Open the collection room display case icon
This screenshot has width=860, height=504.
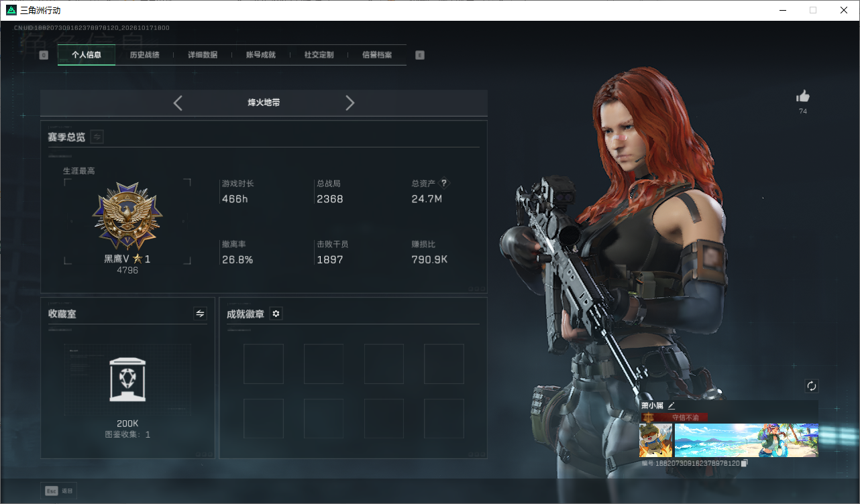[127, 380]
